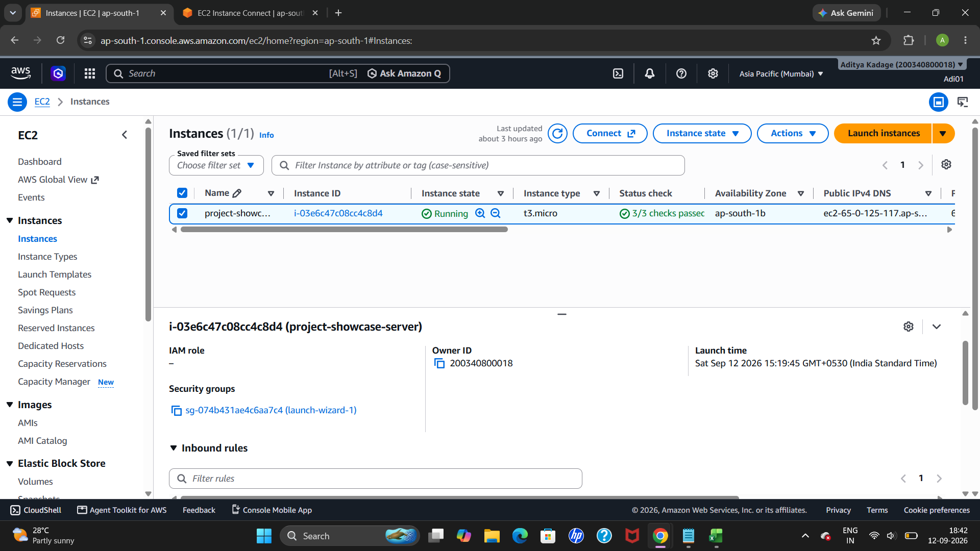The image size is (980, 551).
Task: Collapse the EC2 side navigation arrow
Action: pos(125,135)
